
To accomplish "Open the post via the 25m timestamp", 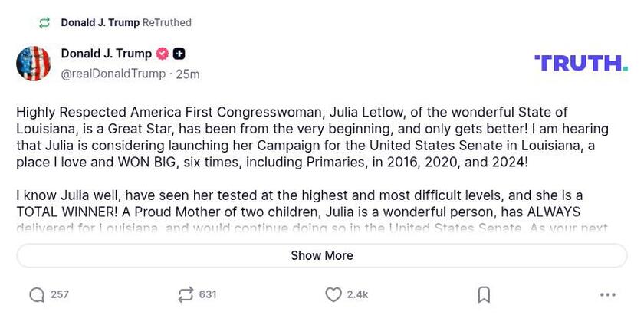I will (x=188, y=74).
